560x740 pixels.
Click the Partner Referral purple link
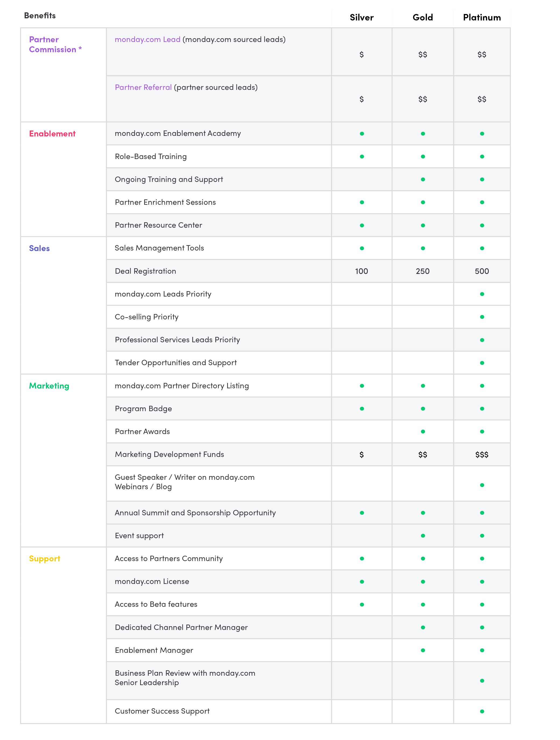(x=143, y=87)
